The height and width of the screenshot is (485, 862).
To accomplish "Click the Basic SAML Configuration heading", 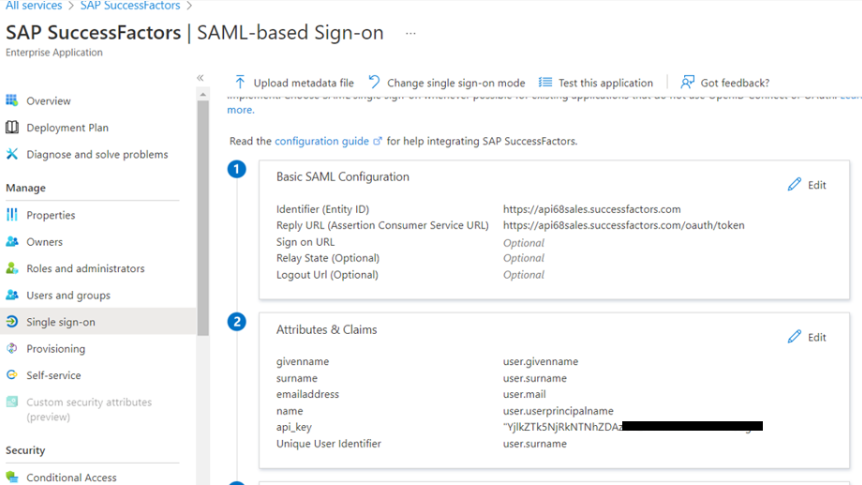I will [342, 177].
